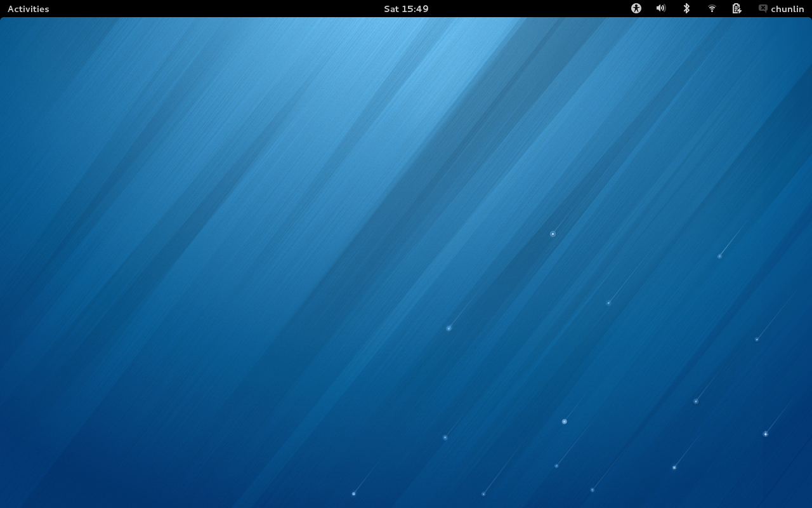The width and height of the screenshot is (812, 508).
Task: Click the 'Sat' day text in the clock
Action: click(x=391, y=9)
